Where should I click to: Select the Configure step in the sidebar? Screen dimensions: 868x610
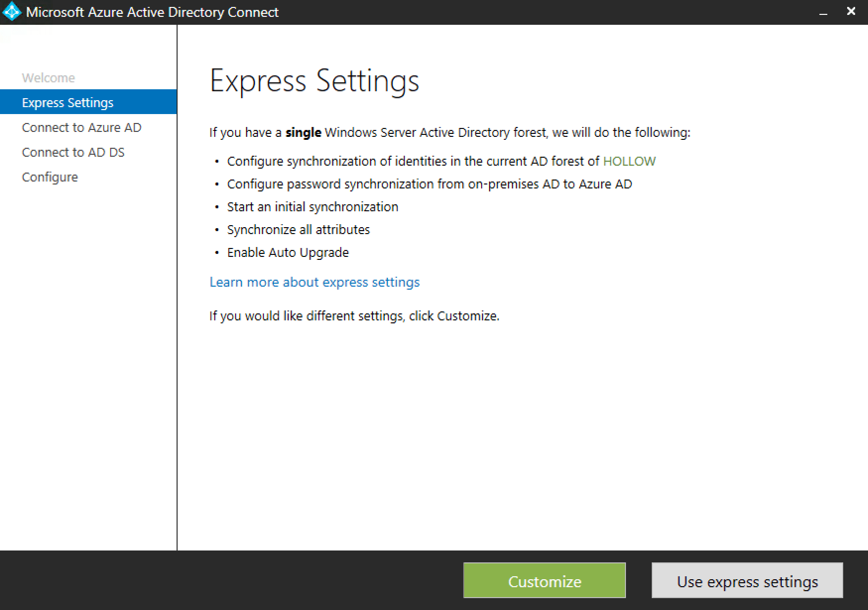pyautogui.click(x=50, y=177)
